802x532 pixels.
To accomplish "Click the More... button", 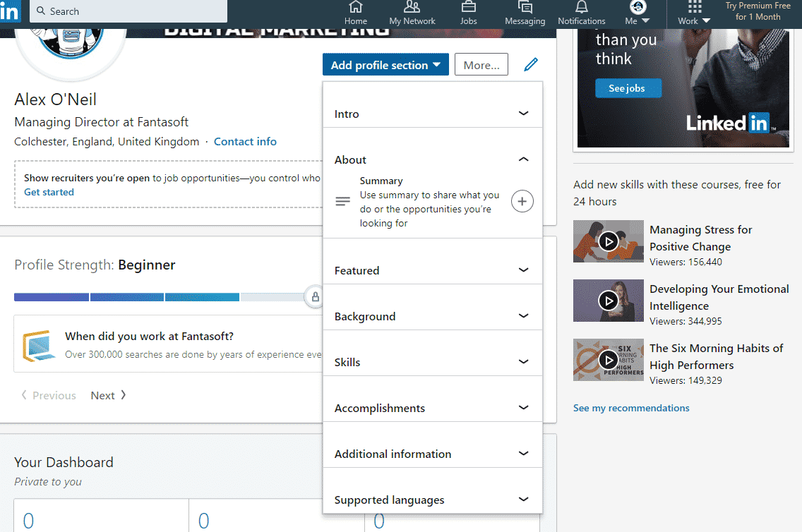I will (x=481, y=65).
